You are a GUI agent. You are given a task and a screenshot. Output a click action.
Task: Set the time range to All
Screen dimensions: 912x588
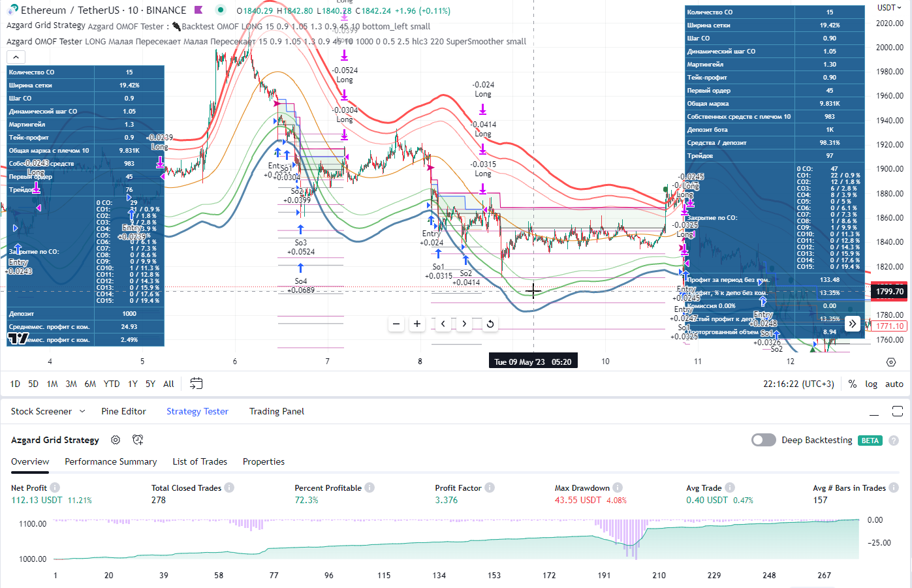pos(168,384)
